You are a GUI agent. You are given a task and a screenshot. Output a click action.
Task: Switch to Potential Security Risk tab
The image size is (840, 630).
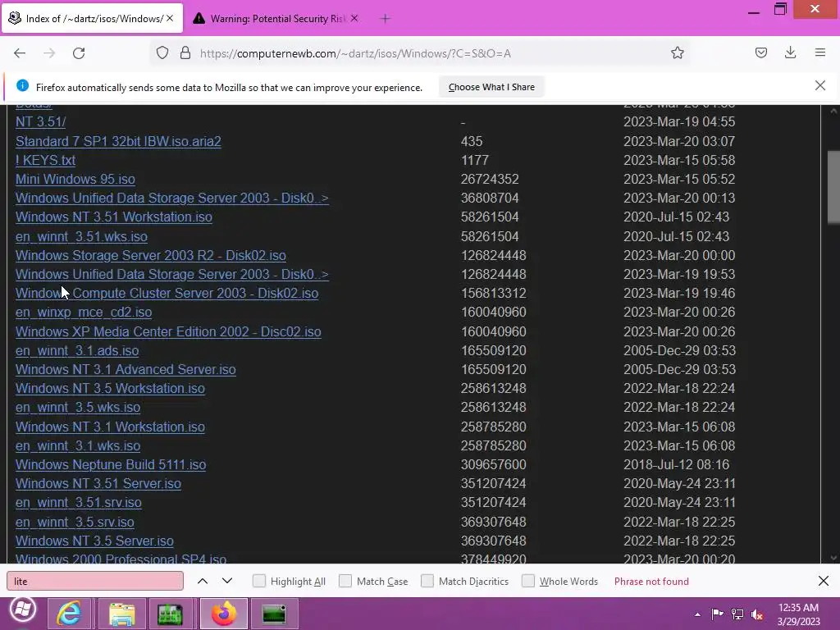(x=276, y=19)
